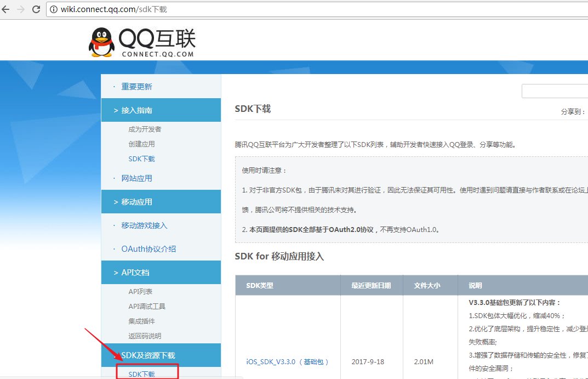
Task: Open 成为开发者 sidebar link
Action: [x=145, y=129]
